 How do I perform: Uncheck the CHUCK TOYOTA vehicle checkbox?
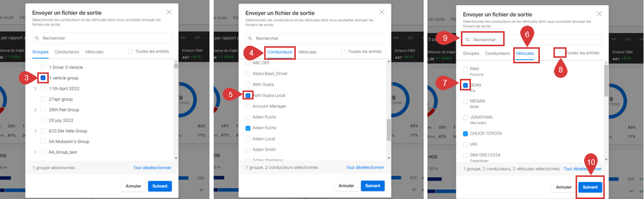(465, 133)
